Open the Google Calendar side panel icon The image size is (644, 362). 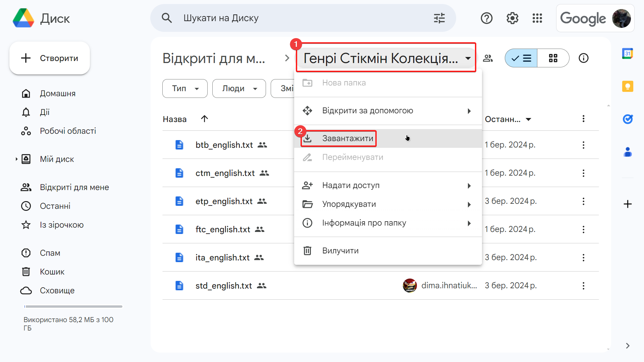tap(627, 54)
